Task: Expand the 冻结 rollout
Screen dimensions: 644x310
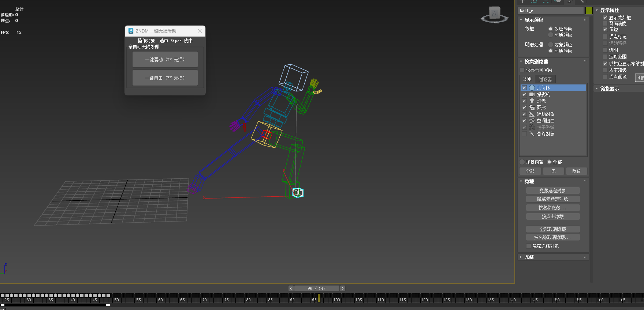Action: coord(529,257)
